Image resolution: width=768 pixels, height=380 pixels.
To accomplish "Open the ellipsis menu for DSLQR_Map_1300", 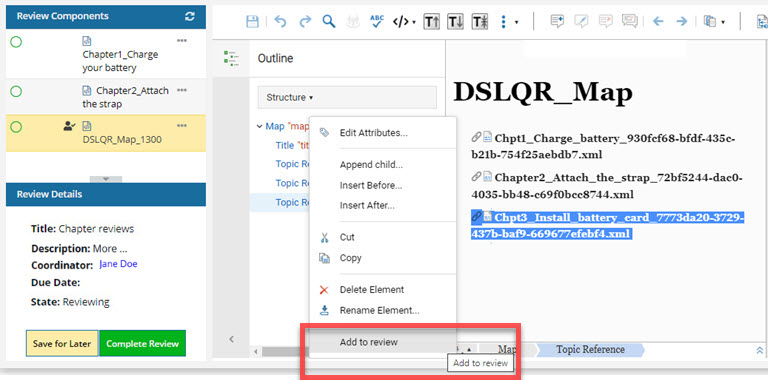I will click(182, 126).
